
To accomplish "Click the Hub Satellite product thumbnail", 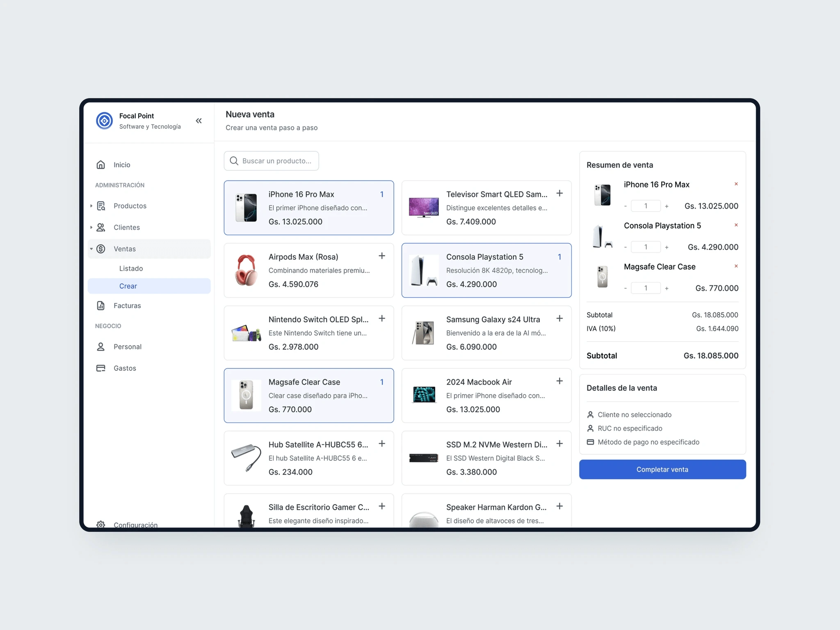I will point(246,458).
